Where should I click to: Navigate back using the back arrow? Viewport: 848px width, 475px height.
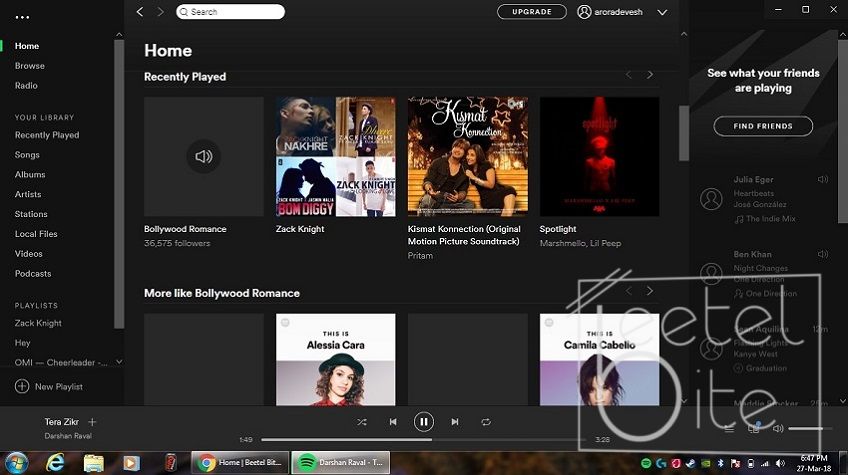point(140,12)
